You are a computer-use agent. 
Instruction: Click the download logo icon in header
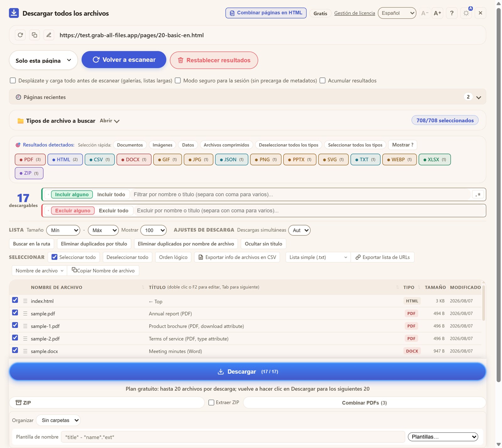(14, 13)
